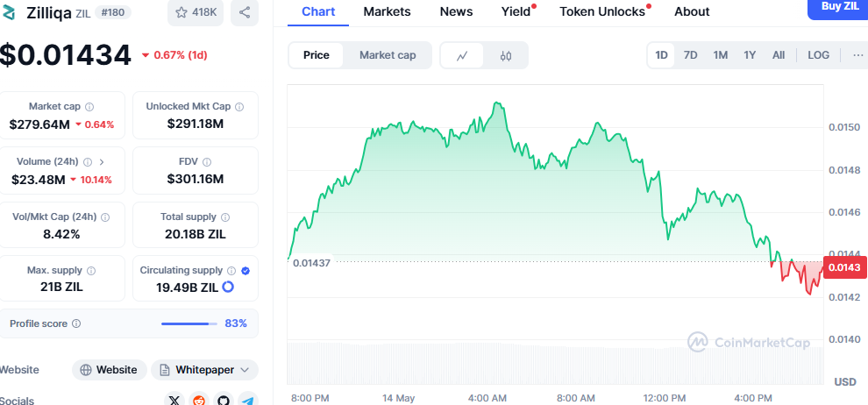Screen dimensions: 868x405
Task: Show info for Market cap
Action: pos(89,106)
